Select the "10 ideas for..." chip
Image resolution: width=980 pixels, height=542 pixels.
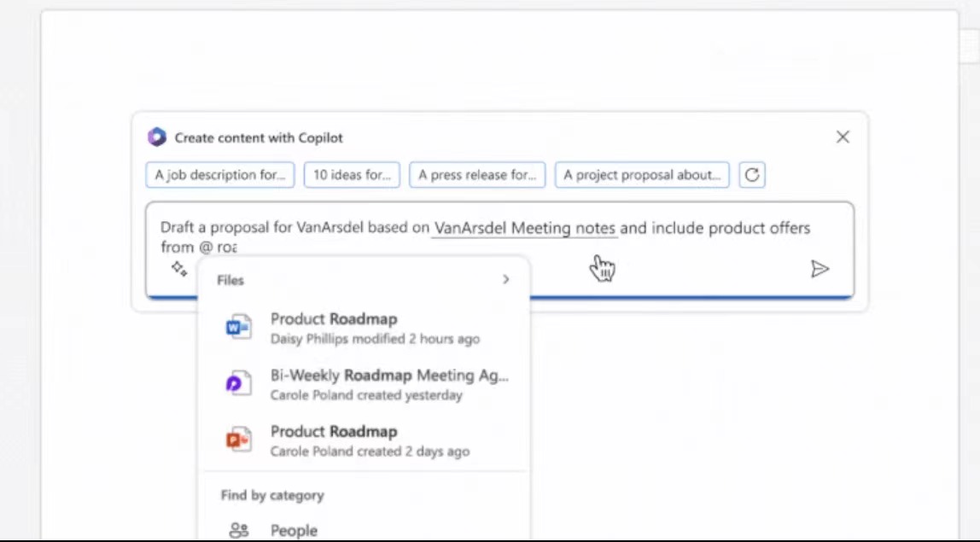click(352, 175)
